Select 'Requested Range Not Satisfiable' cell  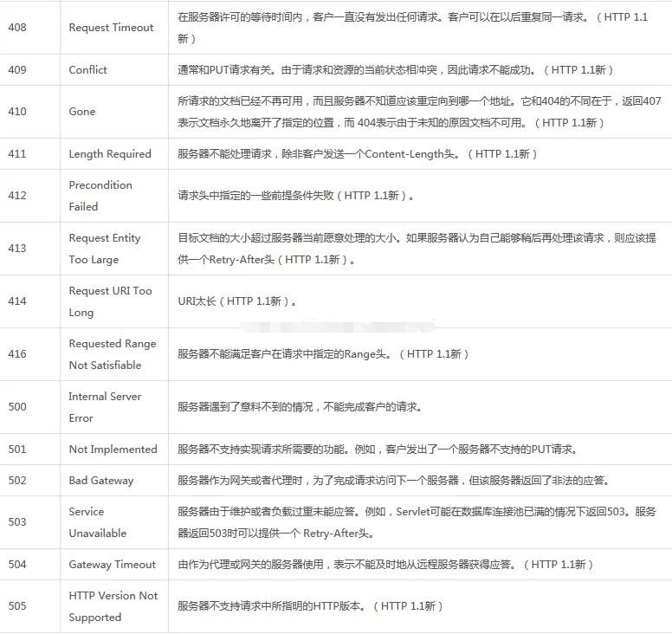click(x=113, y=354)
